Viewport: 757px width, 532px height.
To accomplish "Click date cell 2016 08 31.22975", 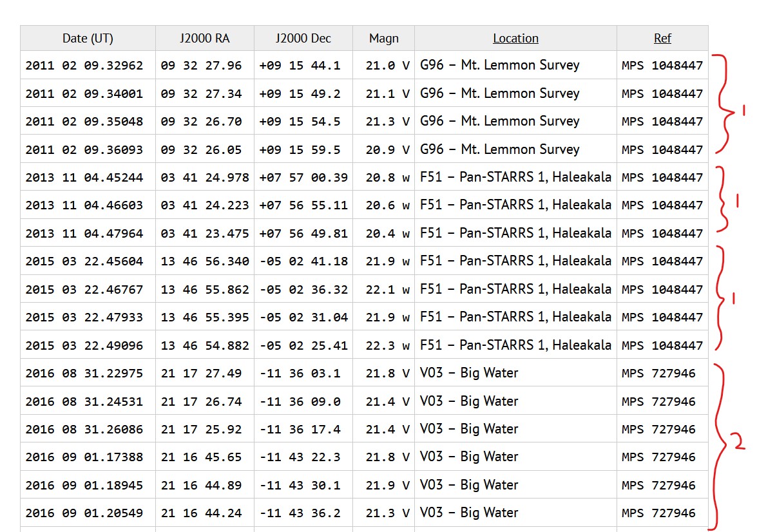I will coord(84,374).
